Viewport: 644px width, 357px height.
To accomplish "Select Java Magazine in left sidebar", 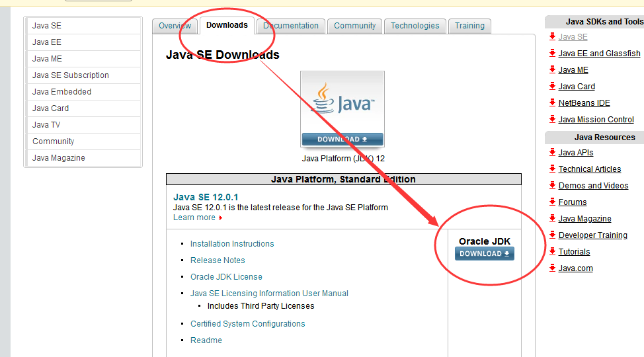I will 83,158.
